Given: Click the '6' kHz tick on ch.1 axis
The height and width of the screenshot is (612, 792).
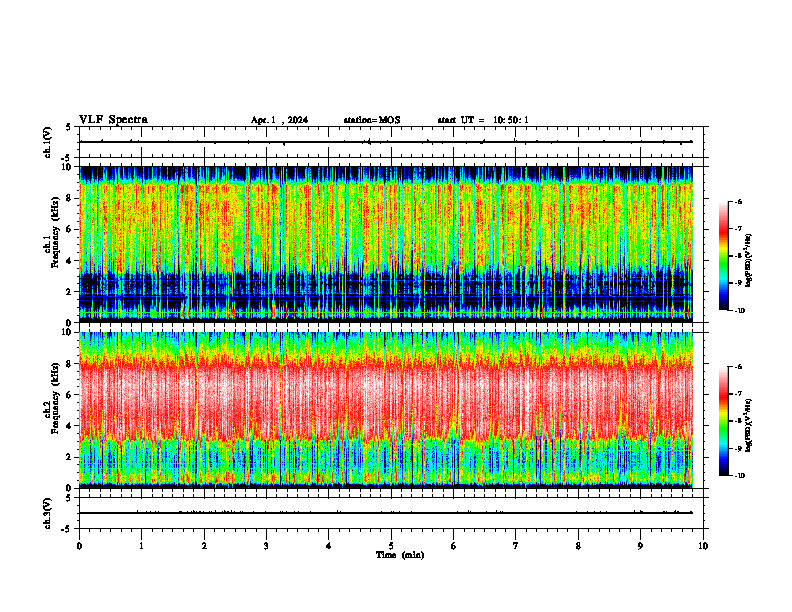Looking at the screenshot, I should click(x=70, y=229).
